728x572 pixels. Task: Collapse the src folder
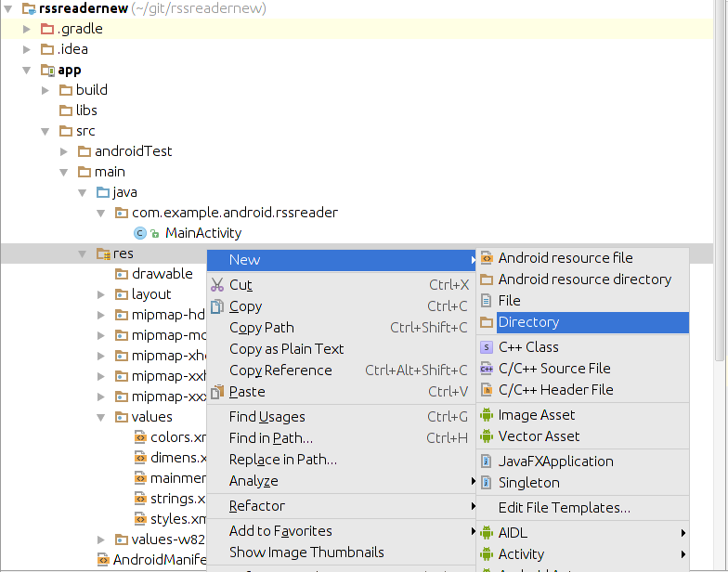[x=45, y=132]
